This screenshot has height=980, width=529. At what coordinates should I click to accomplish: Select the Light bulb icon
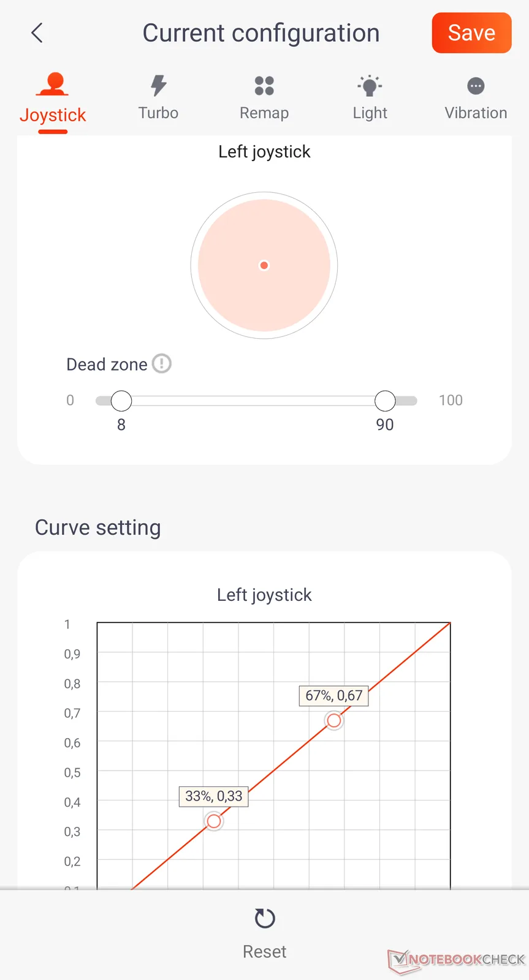[x=370, y=86]
